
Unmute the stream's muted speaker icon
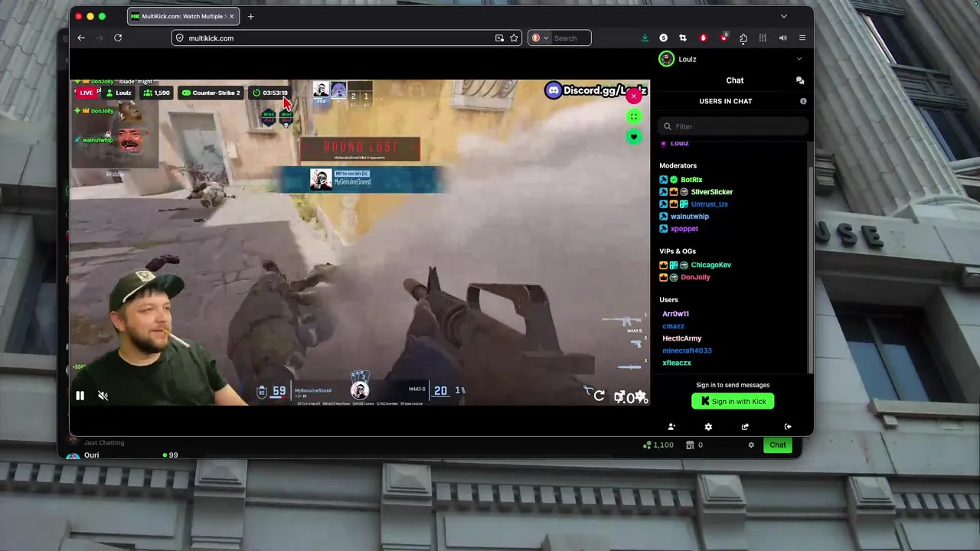click(103, 396)
